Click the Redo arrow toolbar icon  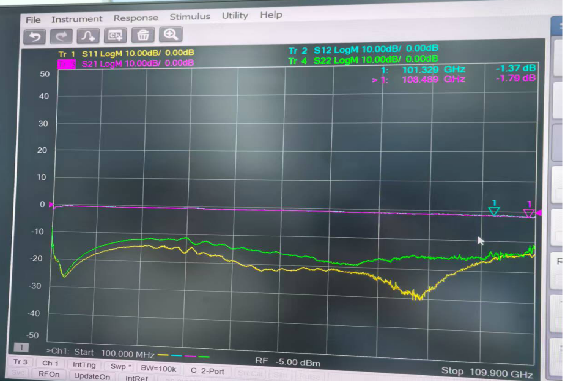point(62,36)
